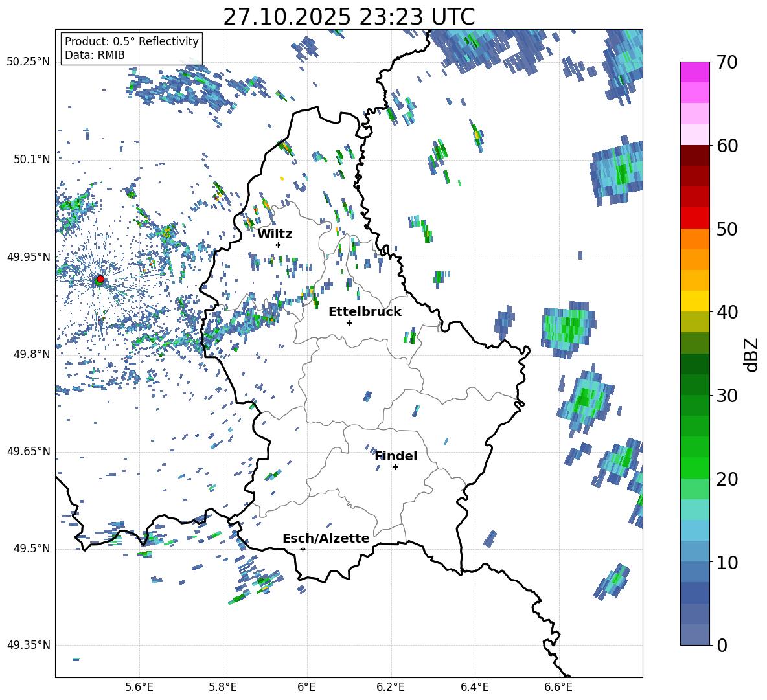Click the Wiltz station cross marker
Viewport: 767px width, 700px height.
(279, 245)
